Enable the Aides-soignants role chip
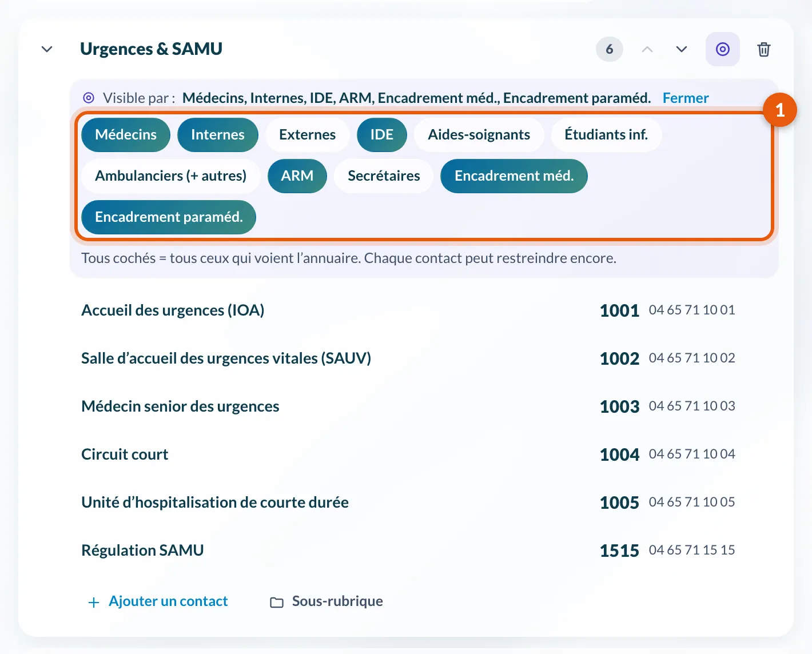This screenshot has height=654, width=812. point(479,135)
